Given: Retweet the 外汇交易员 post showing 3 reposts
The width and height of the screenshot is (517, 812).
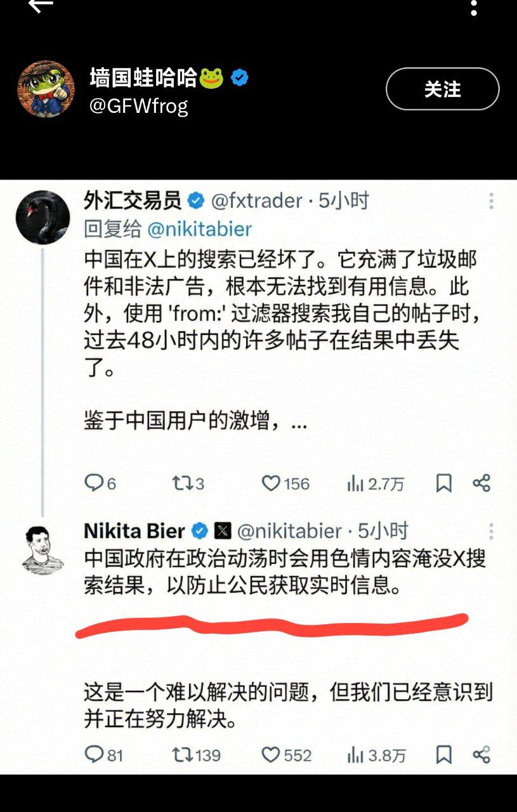Looking at the screenshot, I should pyautogui.click(x=188, y=484).
